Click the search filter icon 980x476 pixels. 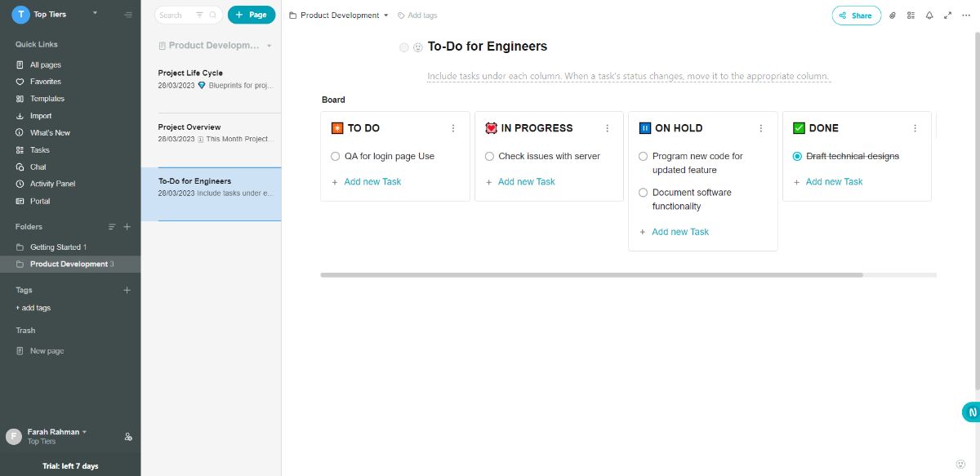pos(199,15)
